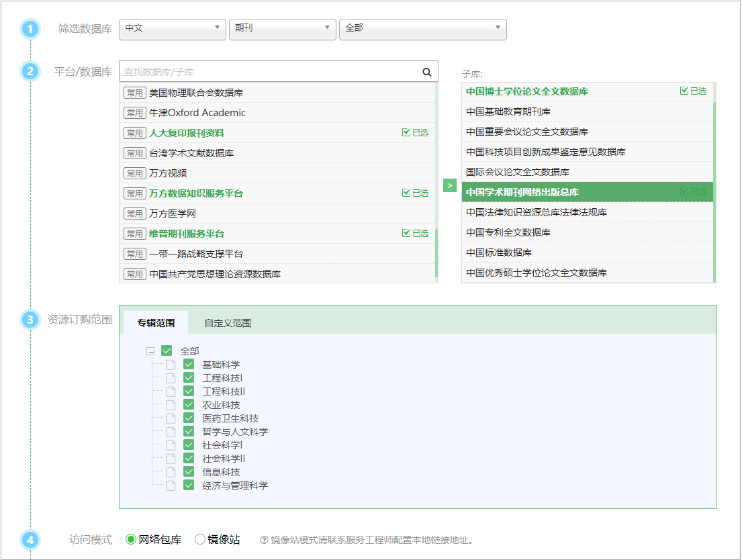Uncheck the 社会科学I checkbox
This screenshot has width=742, height=560.
coord(189,445)
